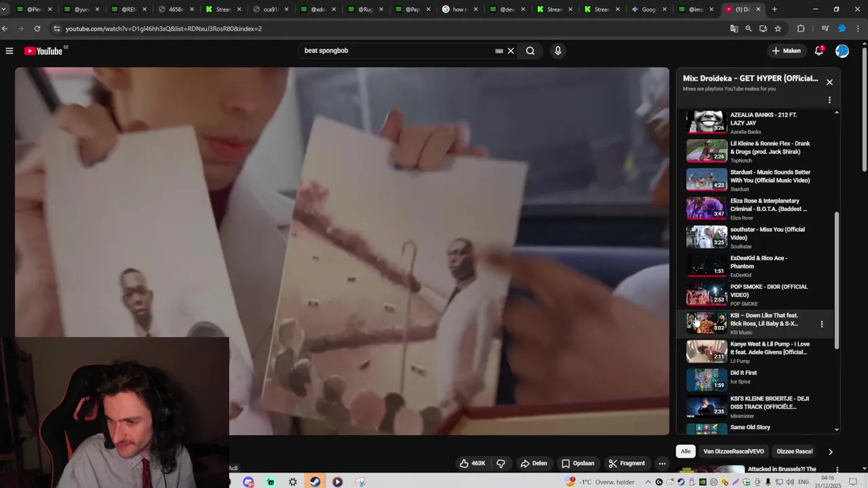The width and height of the screenshot is (868, 488).
Task: Open the zoom magnifier icon in address bar
Action: pos(749,28)
